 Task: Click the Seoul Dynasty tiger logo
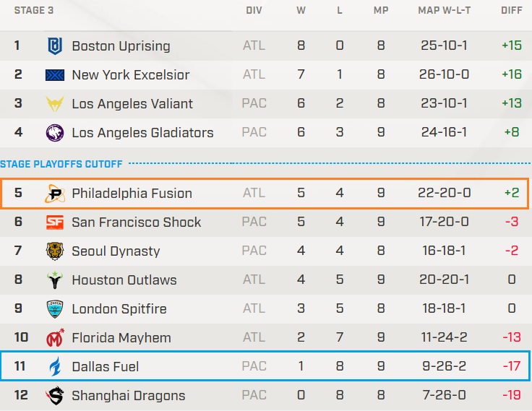click(x=55, y=251)
